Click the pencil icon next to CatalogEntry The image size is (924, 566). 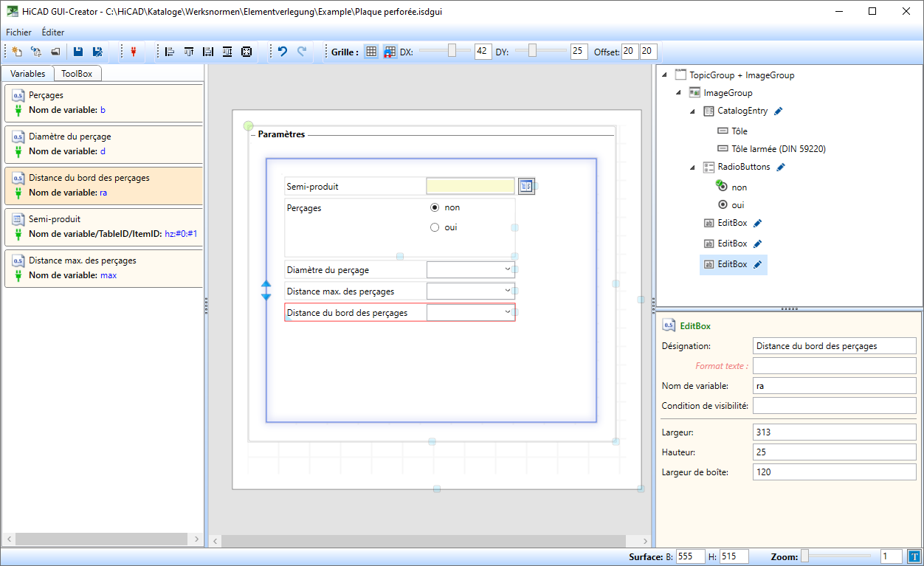pyautogui.click(x=779, y=111)
